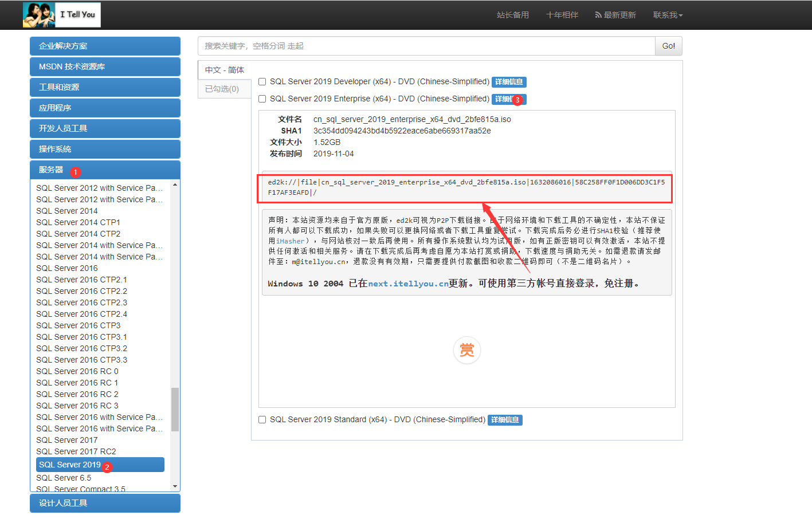Open 最新更新 in the top navigation
Image resolution: width=812 pixels, height=519 pixels.
pyautogui.click(x=615, y=15)
